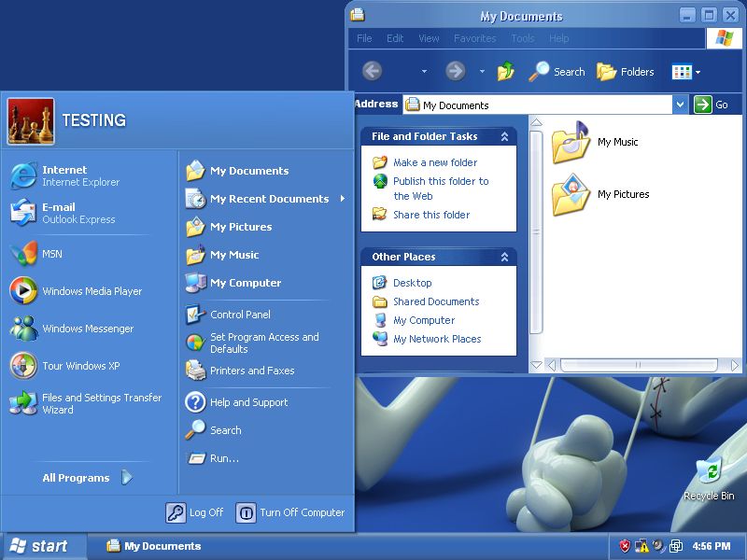This screenshot has width=747, height=560.
Task: Open the Address bar dropdown
Action: (x=681, y=105)
